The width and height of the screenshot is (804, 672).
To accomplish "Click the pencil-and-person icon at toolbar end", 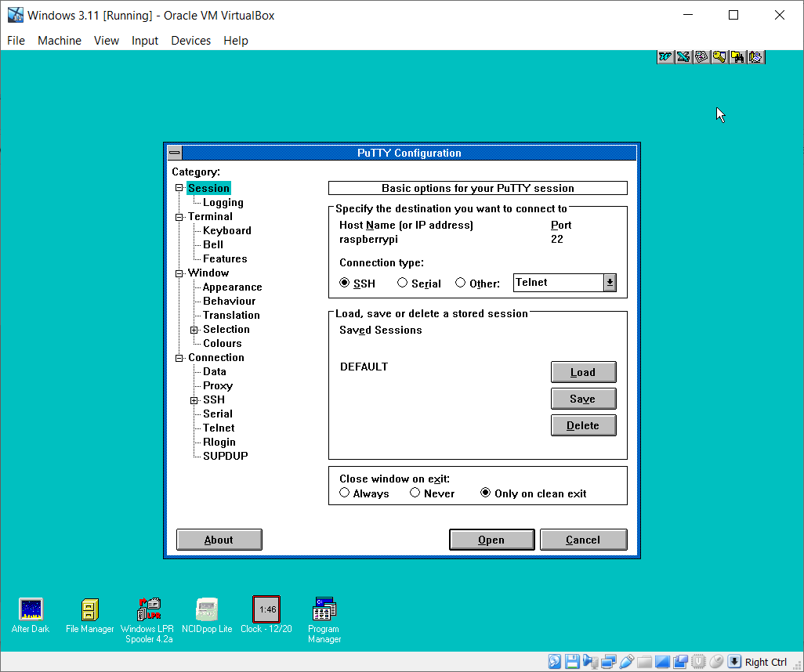I will click(x=755, y=57).
